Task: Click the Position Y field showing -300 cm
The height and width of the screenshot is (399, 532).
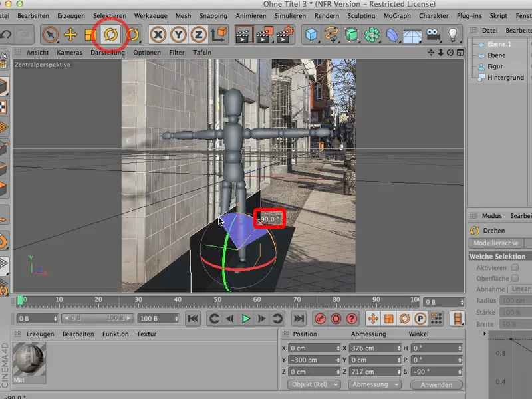Action: pos(314,360)
